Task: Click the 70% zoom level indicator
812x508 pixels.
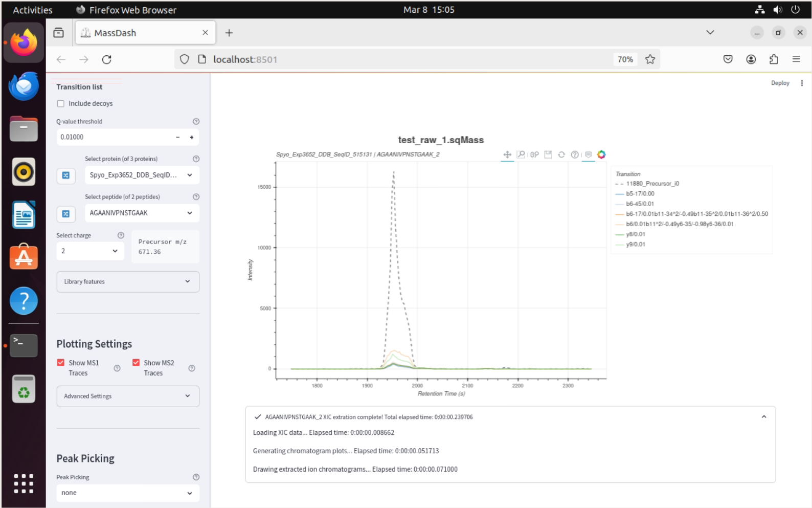Action: click(625, 59)
